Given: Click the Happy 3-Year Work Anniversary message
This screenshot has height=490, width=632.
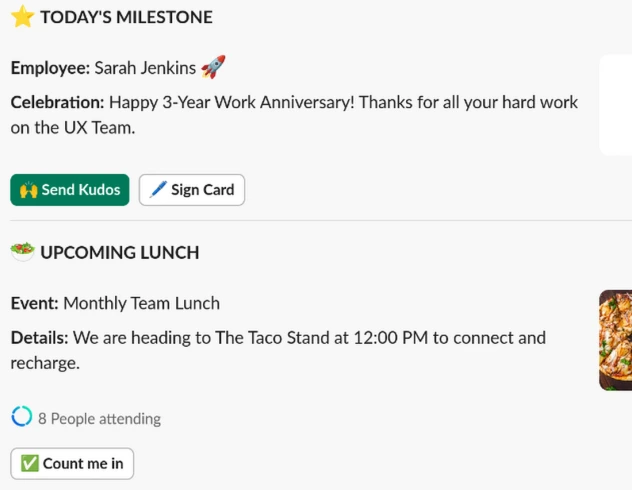Looking at the screenshot, I should (x=233, y=102).
